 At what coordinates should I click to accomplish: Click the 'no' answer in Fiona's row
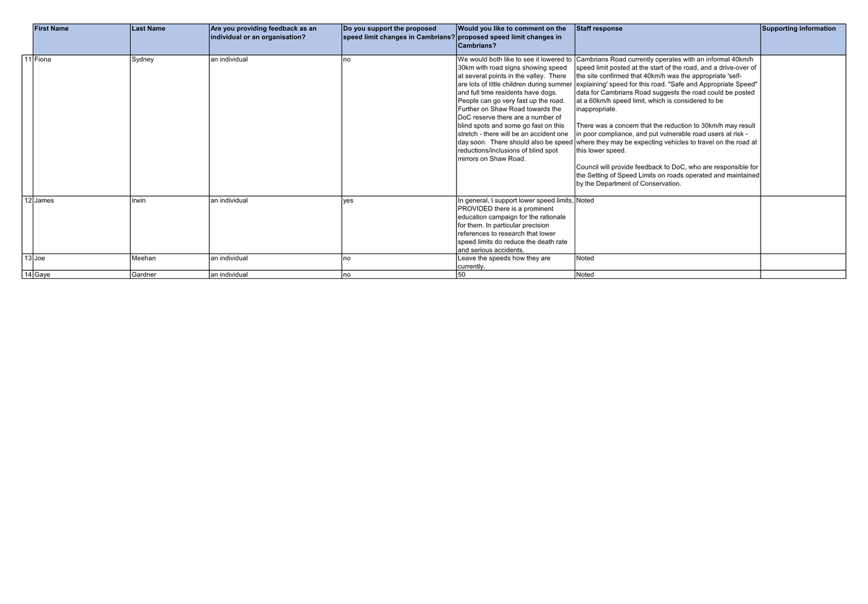[x=346, y=59]
